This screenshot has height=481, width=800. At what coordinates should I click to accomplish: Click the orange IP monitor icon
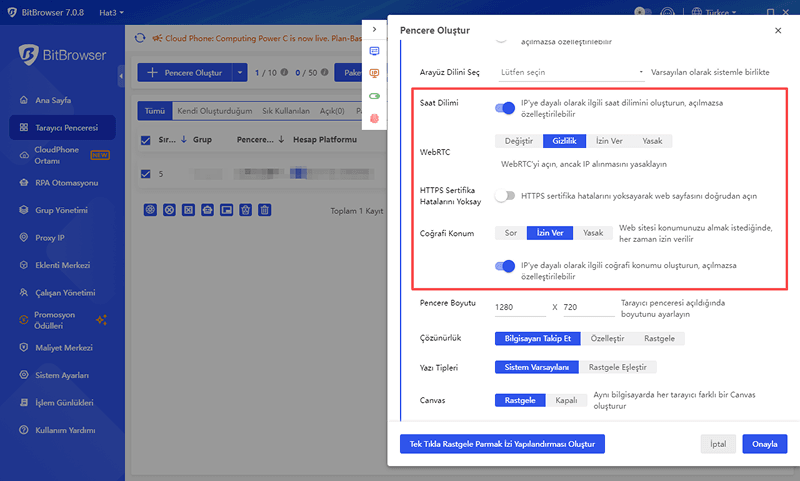[375, 73]
